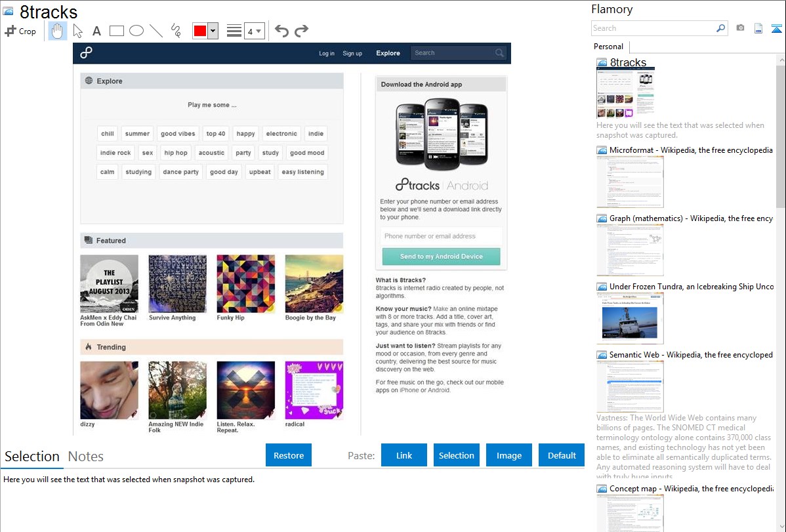
Task: Click the red drawing color swatch
Action: (x=200, y=31)
